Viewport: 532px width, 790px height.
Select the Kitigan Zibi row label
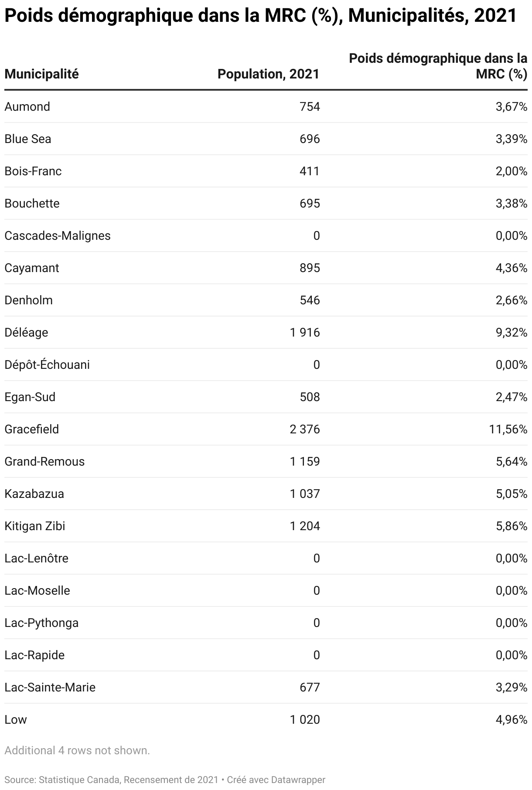[x=35, y=526]
